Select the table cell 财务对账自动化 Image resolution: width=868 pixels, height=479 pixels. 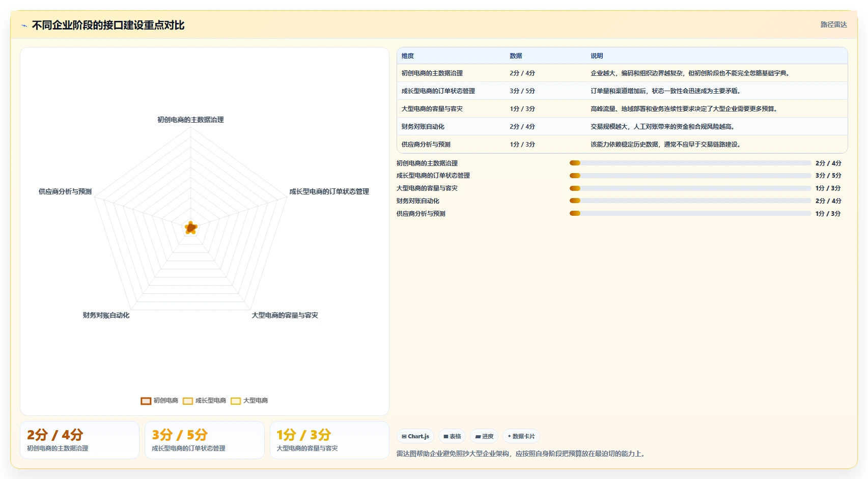[423, 127]
